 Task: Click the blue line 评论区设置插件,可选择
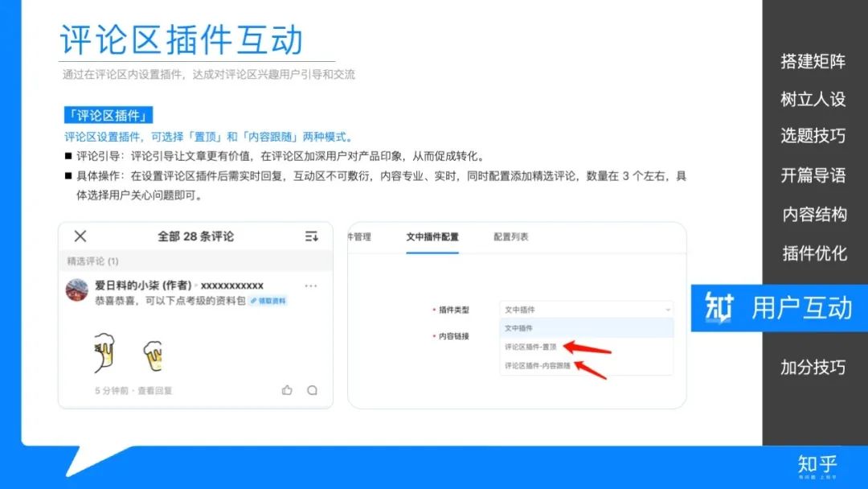209,137
